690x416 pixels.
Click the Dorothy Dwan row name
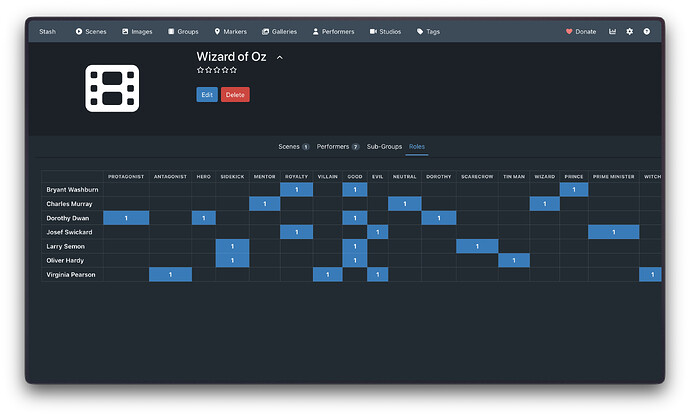(67, 218)
